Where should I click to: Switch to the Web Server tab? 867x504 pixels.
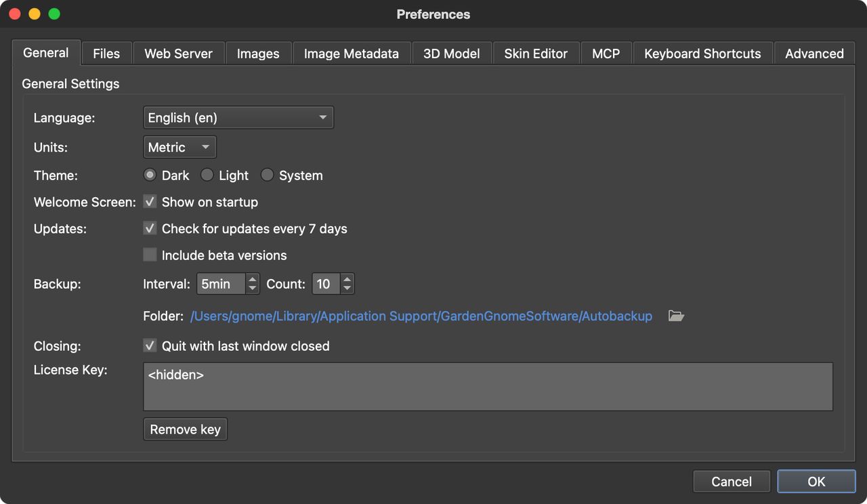point(178,54)
